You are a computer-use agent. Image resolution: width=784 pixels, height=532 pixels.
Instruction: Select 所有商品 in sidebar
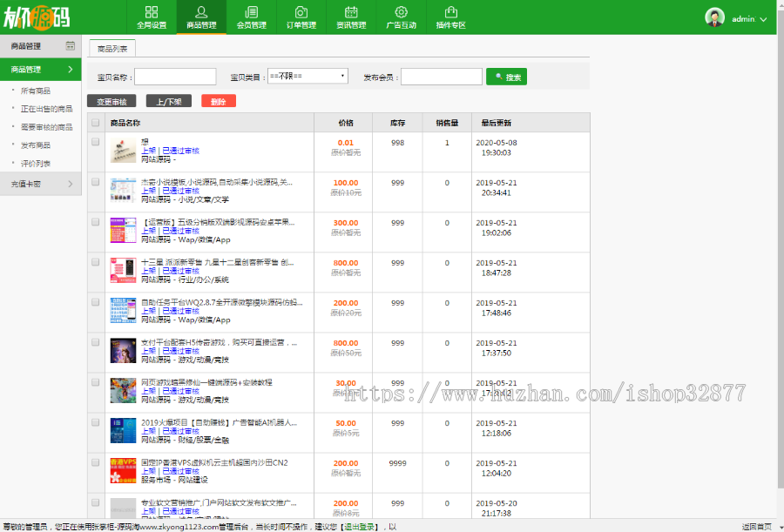pyautogui.click(x=36, y=91)
